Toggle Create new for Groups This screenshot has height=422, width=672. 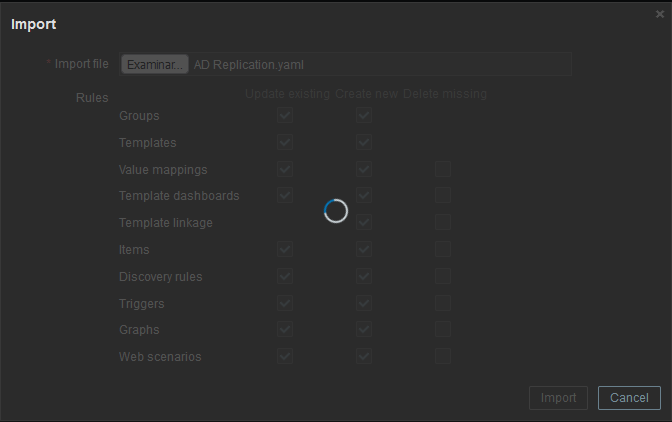[364, 116]
